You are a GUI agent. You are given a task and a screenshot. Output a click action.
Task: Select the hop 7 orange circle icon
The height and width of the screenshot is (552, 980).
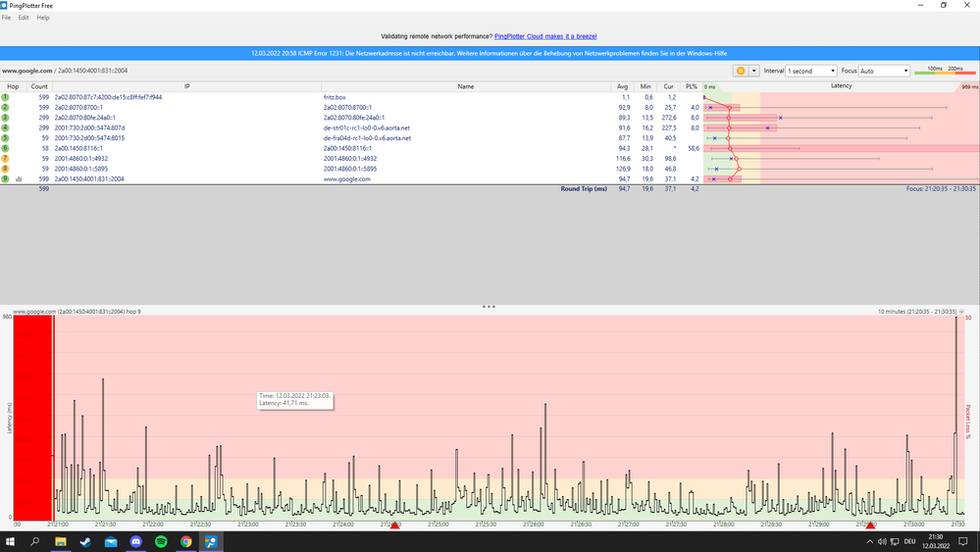5,159
